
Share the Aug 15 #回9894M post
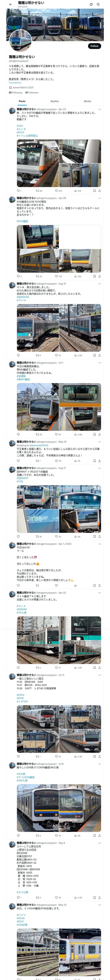coord(99,355)
